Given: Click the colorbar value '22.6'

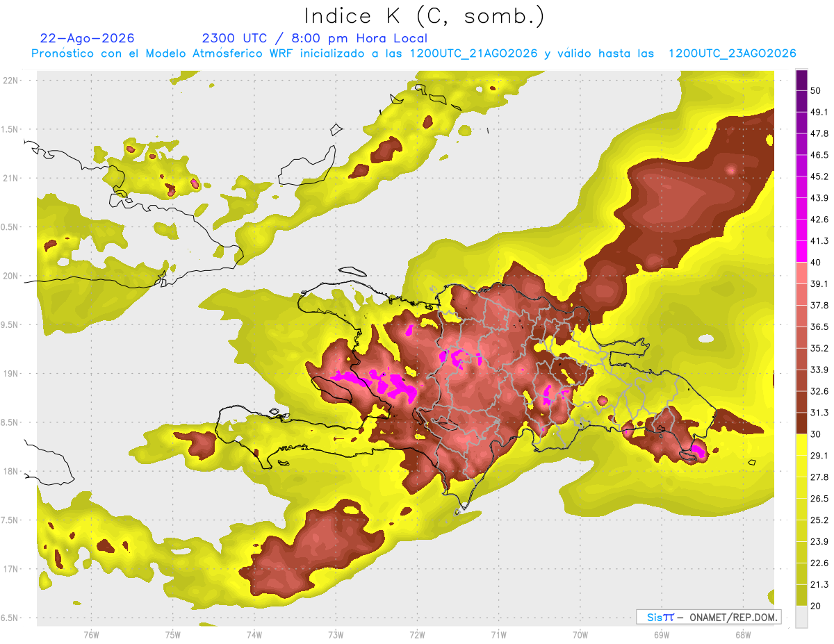Looking at the screenshot, I should pos(819,563).
